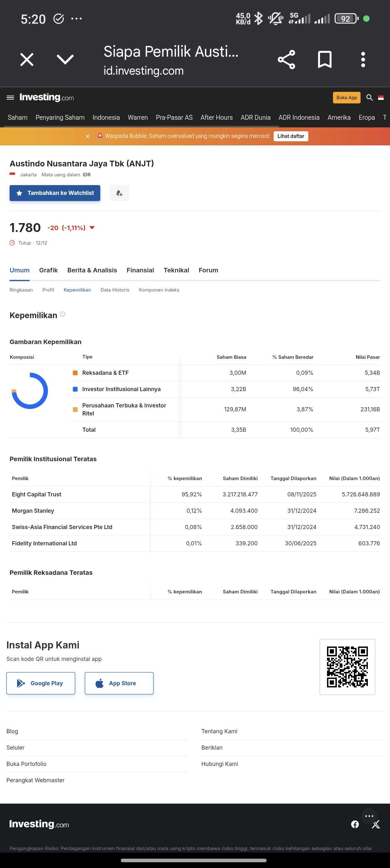Tap the floating three-dot bubble in footer
The width and height of the screenshot is (390, 868).
[x=369, y=816]
